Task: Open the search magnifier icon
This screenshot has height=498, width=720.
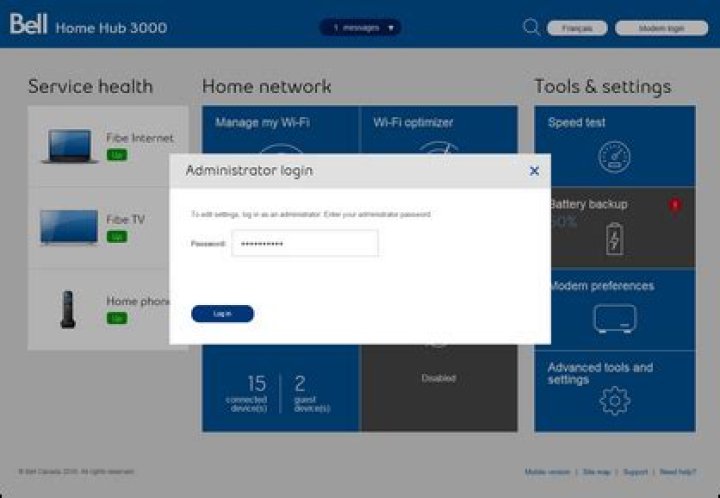Action: (531, 27)
